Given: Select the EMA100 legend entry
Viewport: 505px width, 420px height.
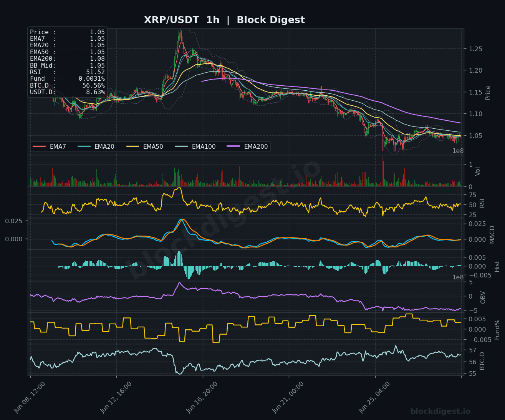Looking at the screenshot, I should click(x=195, y=147).
